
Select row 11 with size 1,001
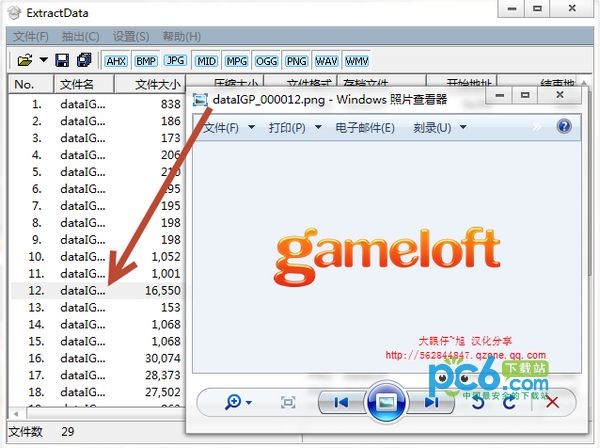click(x=97, y=273)
